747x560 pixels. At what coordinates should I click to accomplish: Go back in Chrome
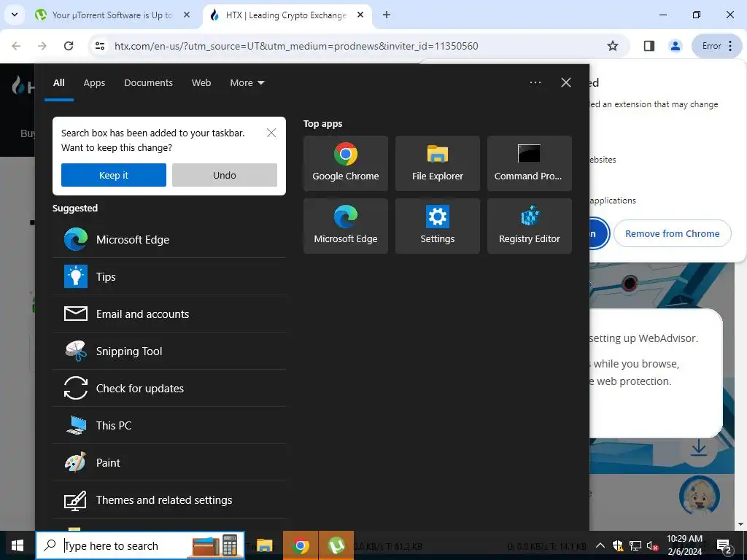[x=16, y=46]
